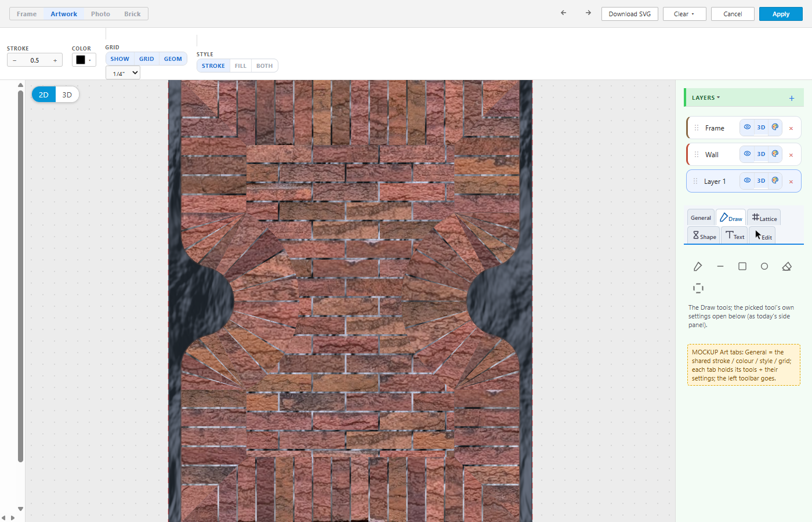
Task: Switch to the Text art tab
Action: [x=735, y=235]
